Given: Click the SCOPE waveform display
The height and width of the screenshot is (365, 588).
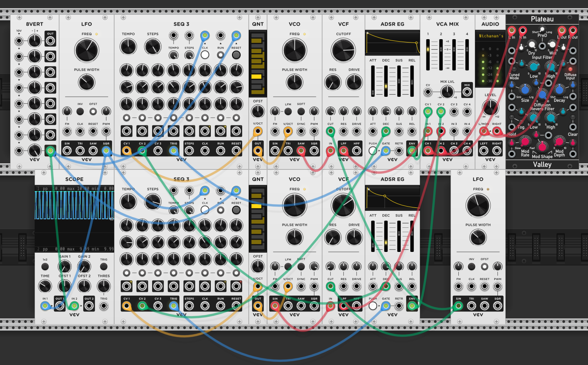Looking at the screenshot, I should point(74,218).
